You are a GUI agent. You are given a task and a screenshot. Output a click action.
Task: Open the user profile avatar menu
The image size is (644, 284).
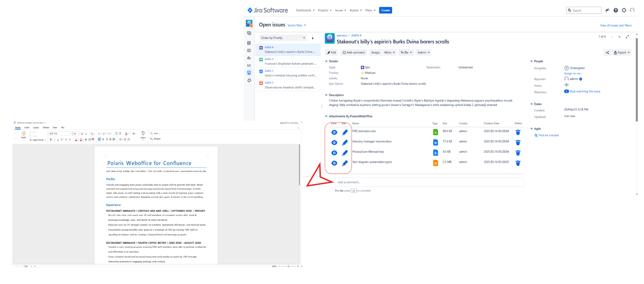click(632, 10)
